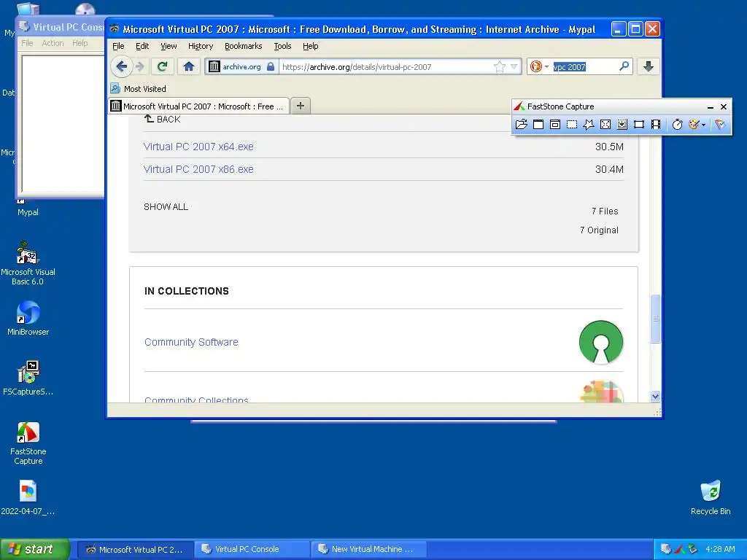The image size is (747, 560).
Task: Select Capture Active Window tool
Action: (x=538, y=124)
